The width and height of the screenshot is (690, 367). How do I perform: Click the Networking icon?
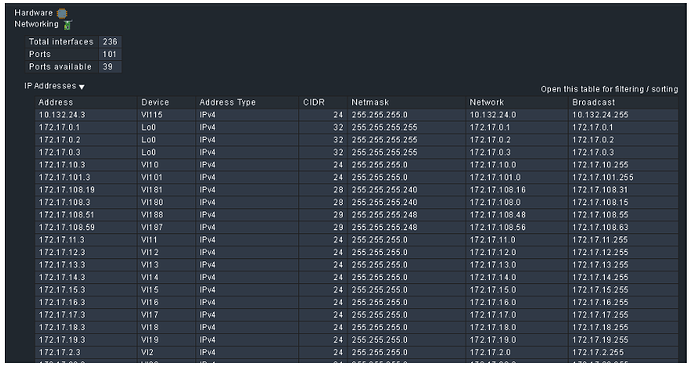67,25
